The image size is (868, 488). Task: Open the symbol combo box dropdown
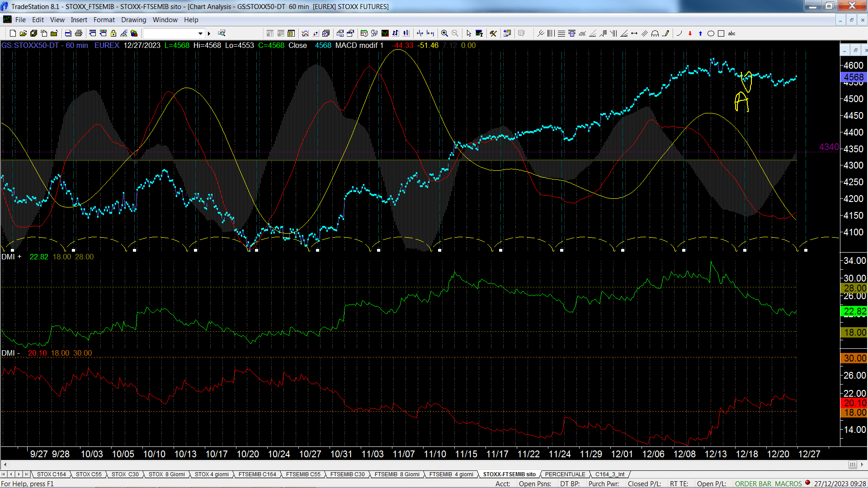point(200,33)
